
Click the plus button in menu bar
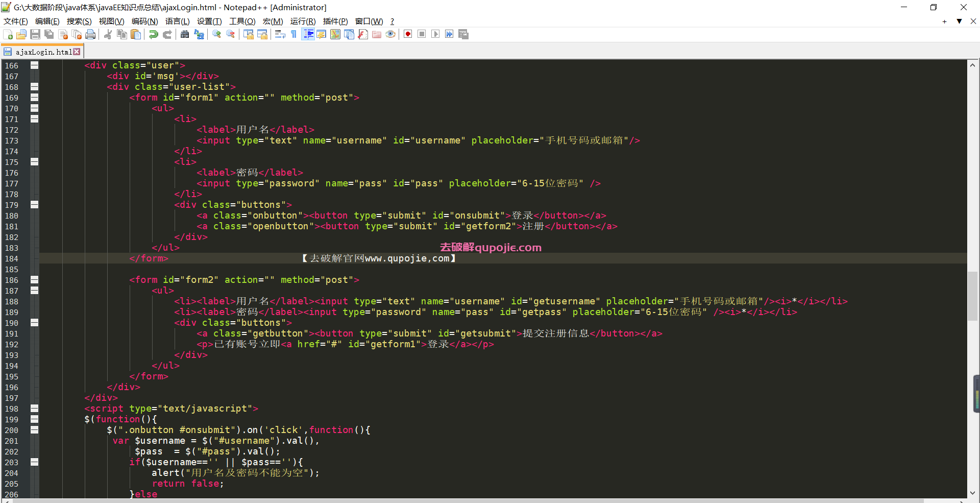click(944, 21)
